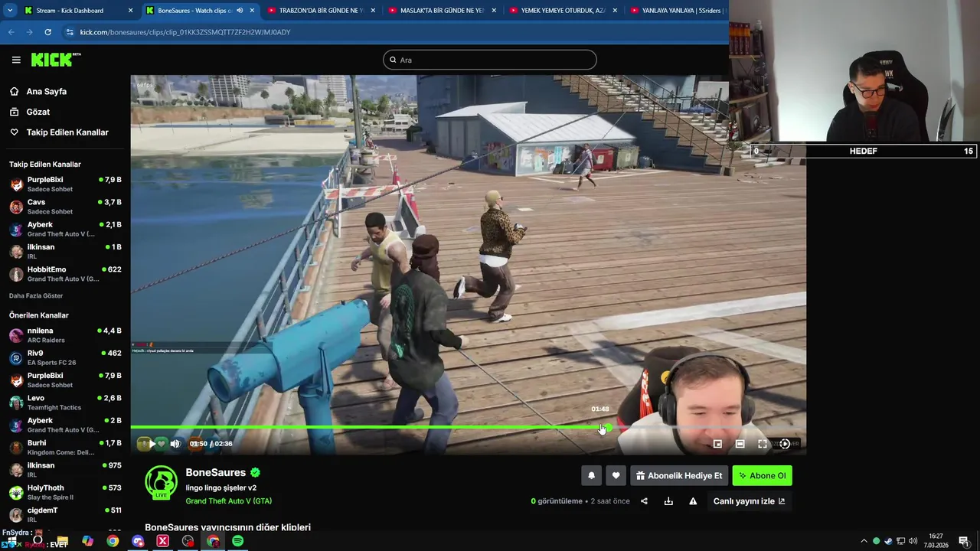Click the Abonelik Hediye Et button
The image size is (980, 551).
[x=678, y=475]
